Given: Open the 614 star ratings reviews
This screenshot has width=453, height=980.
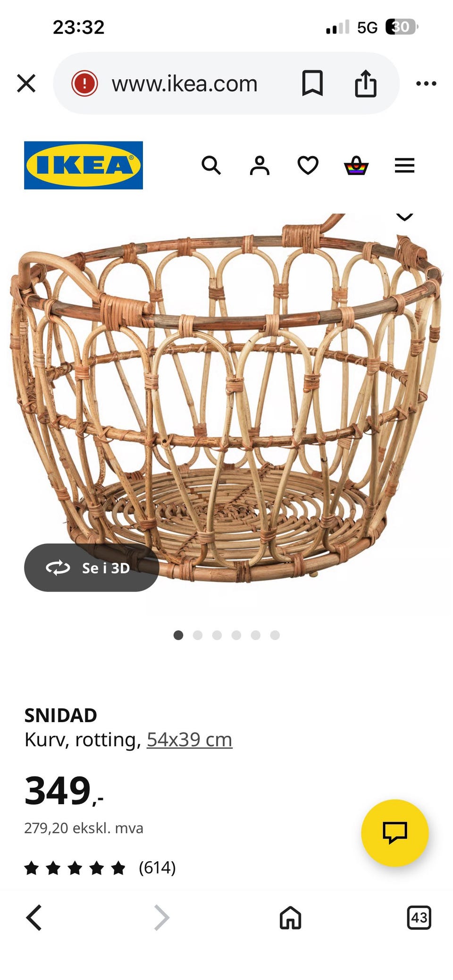Looking at the screenshot, I should pos(100,867).
